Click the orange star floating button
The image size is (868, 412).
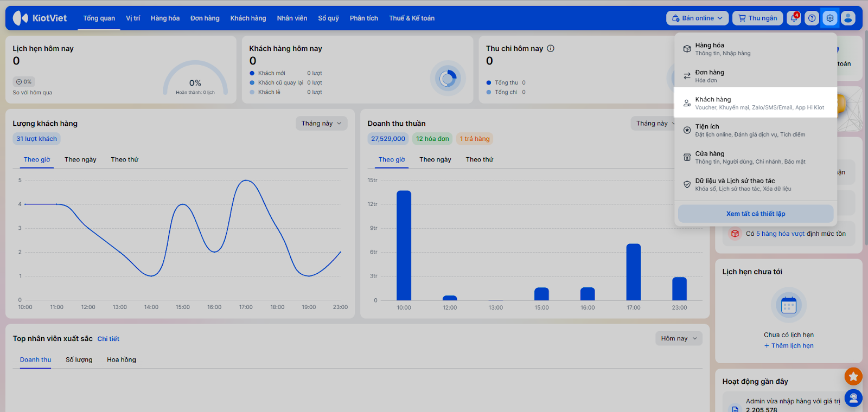tap(853, 376)
